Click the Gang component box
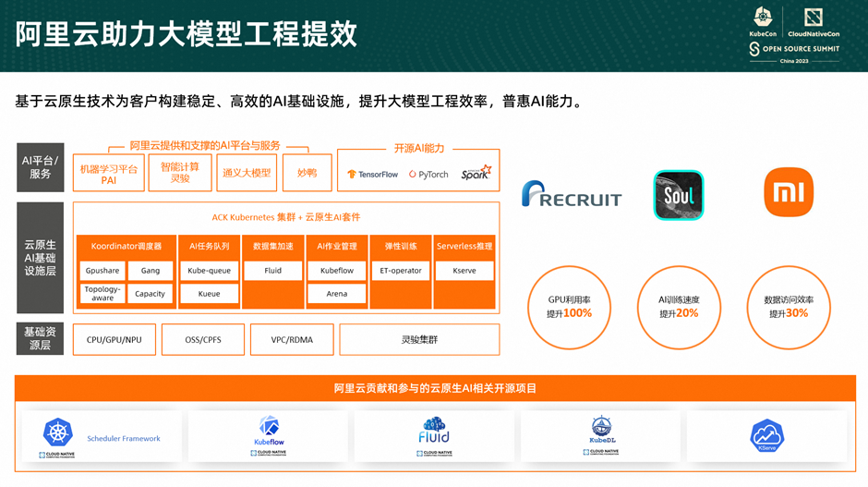 tap(150, 271)
